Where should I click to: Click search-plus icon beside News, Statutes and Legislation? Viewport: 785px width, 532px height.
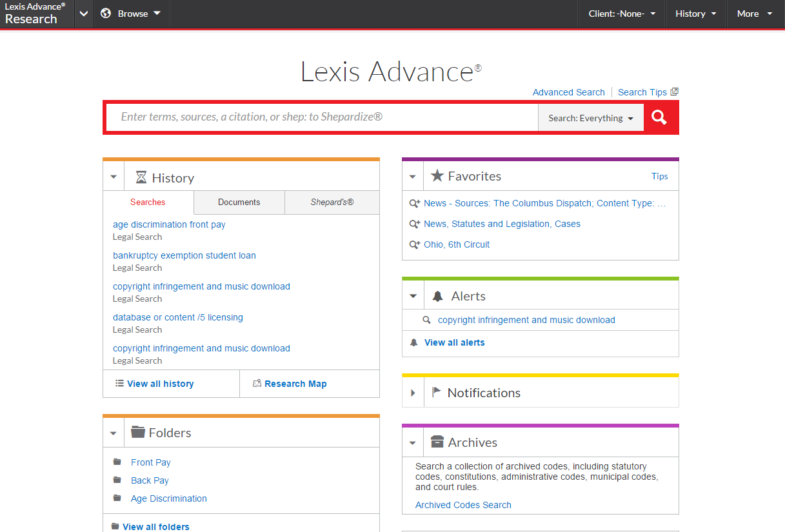coord(415,224)
